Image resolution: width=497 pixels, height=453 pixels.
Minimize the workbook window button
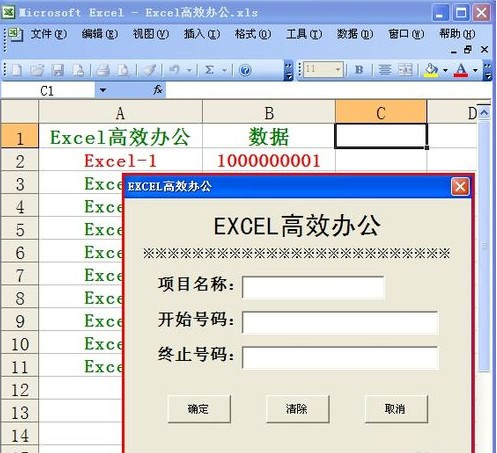click(x=453, y=51)
